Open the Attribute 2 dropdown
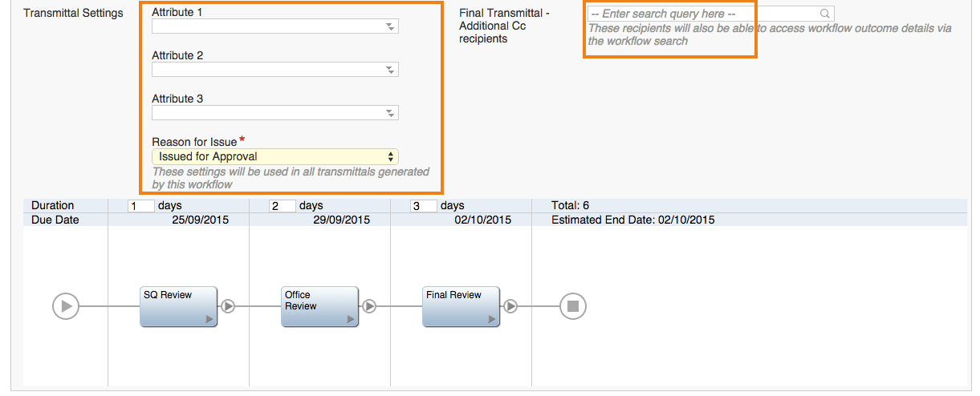The image size is (980, 396). pos(275,70)
